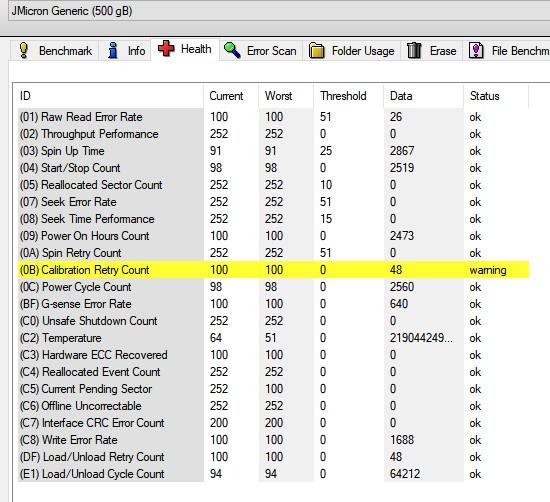Switch to the Benchmark tab
The height and width of the screenshot is (502, 550).
[x=55, y=51]
